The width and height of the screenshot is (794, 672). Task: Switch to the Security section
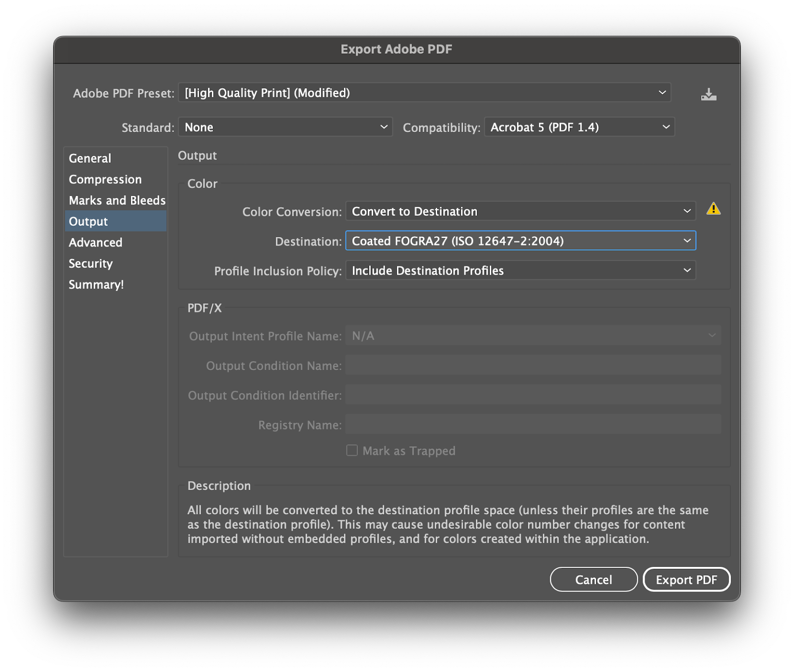[91, 263]
